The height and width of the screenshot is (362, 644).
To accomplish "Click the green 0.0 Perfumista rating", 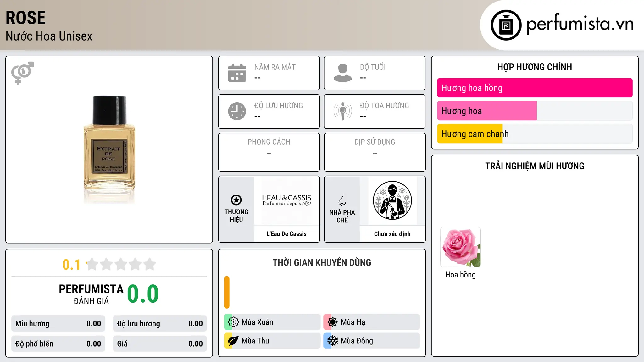I will 143,294.
